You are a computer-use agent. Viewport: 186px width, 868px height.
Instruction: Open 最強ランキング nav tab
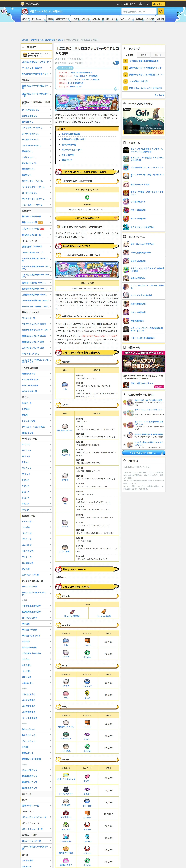coord(63,19)
